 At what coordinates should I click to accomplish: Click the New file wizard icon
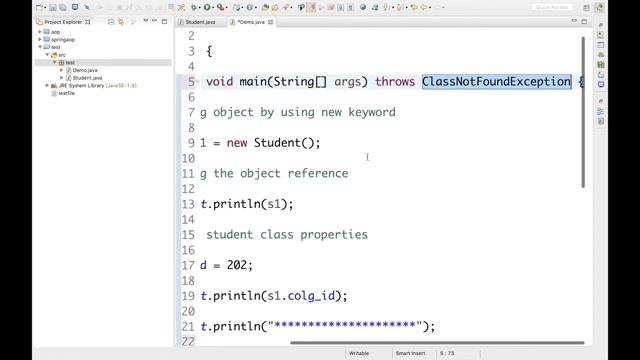pyautogui.click(x=39, y=7)
